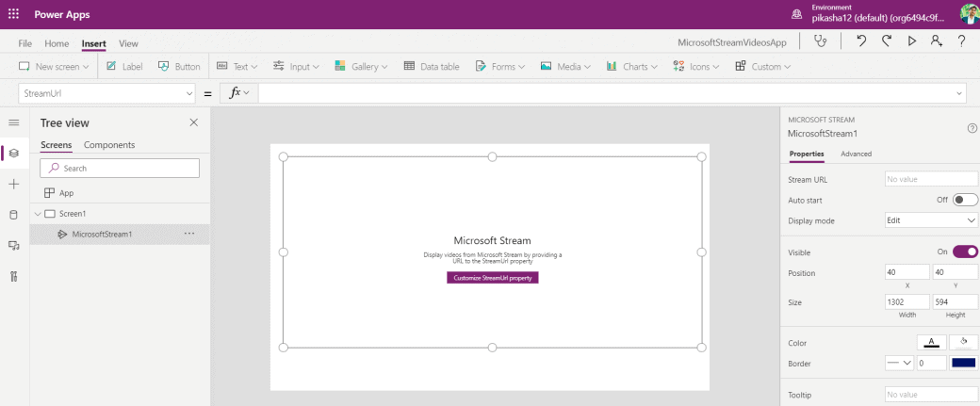This screenshot has height=406, width=980.
Task: Preview the app with play icon
Action: pos(912,41)
